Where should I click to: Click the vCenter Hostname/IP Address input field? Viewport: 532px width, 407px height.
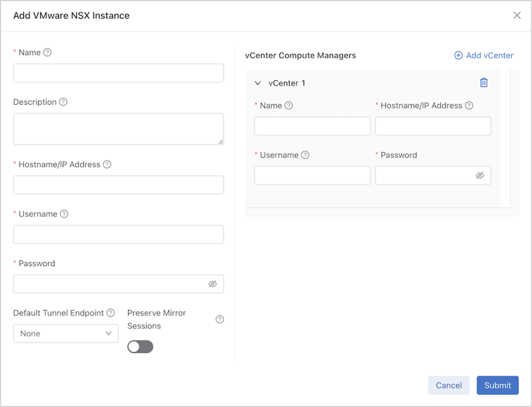click(433, 126)
